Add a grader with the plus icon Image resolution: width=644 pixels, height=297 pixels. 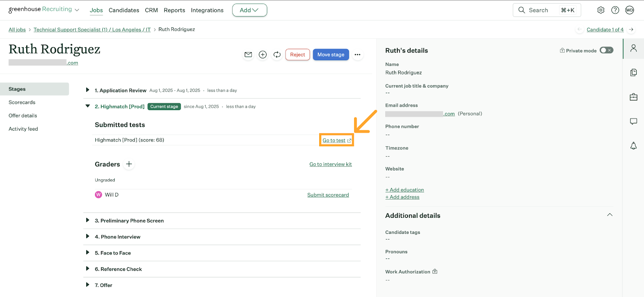129,164
